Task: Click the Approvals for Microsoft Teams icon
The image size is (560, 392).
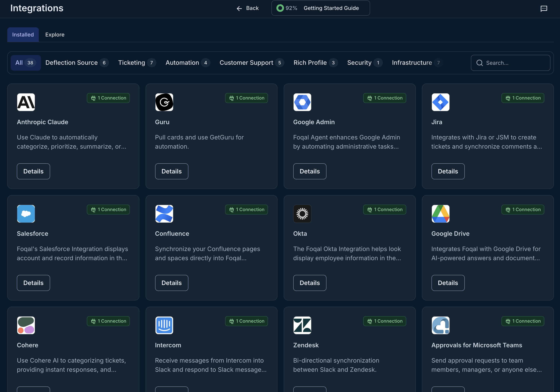Action: tap(440, 325)
